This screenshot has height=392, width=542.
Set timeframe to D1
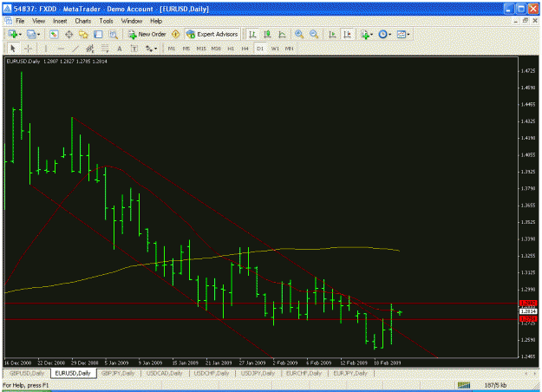click(260, 49)
